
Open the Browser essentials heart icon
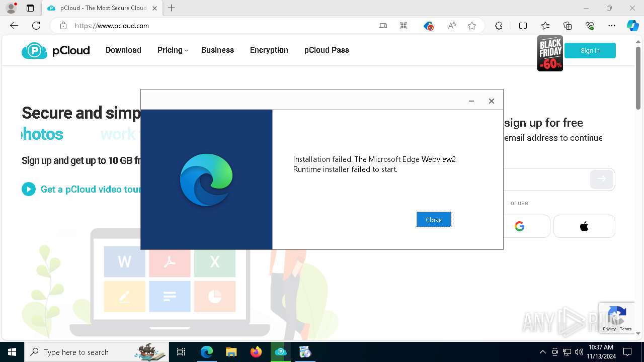tap(590, 26)
